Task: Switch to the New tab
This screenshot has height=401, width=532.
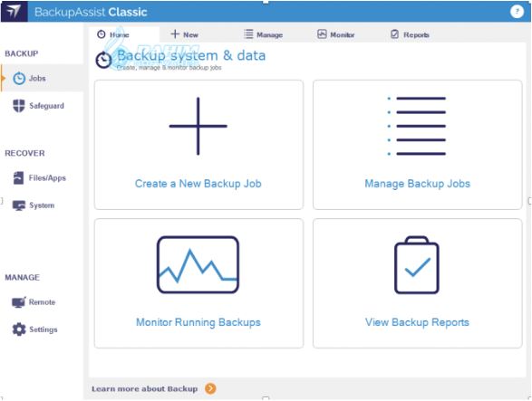Action: pos(185,34)
